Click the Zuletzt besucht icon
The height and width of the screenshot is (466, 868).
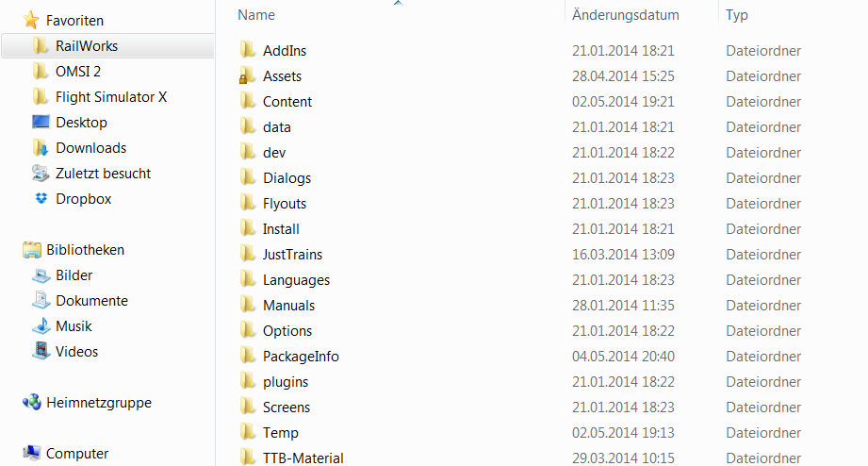point(41,174)
